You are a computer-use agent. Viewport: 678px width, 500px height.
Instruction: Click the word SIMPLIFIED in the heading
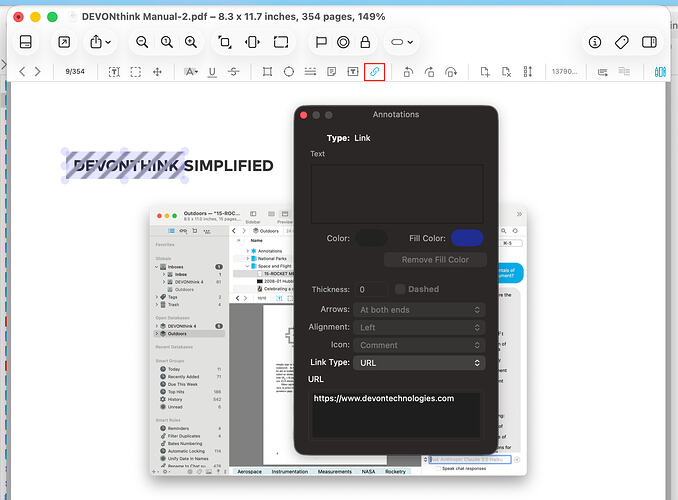pyautogui.click(x=228, y=166)
